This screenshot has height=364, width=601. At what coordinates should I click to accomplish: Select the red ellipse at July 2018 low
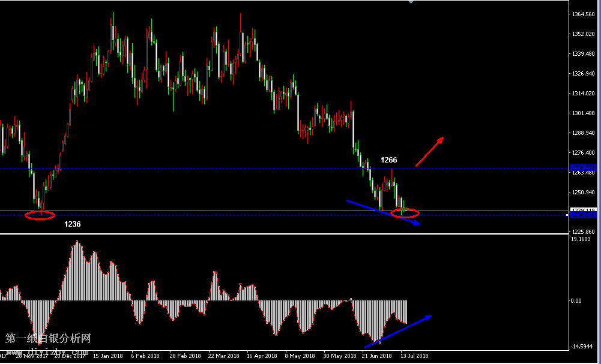(x=405, y=212)
